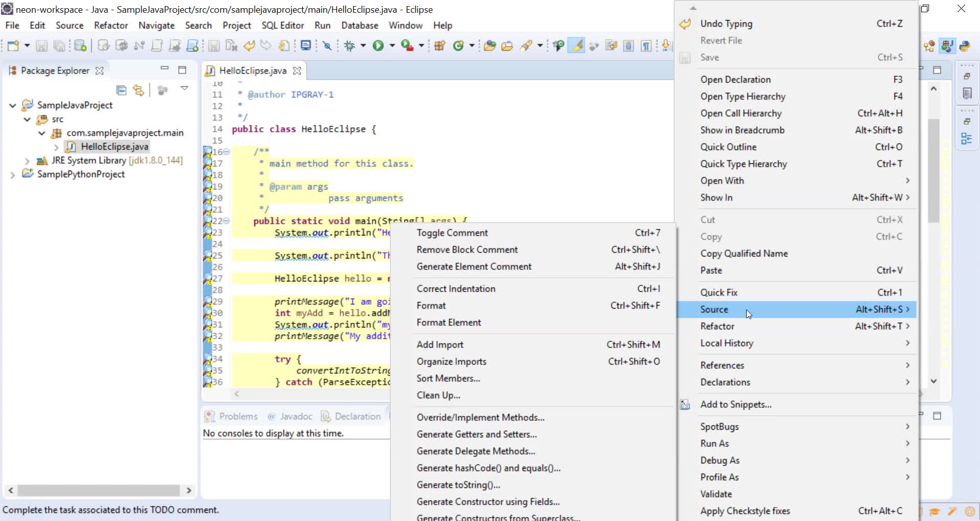Toggle the Link with Editor icon in Package Explorer
The image size is (980, 521).
click(138, 90)
